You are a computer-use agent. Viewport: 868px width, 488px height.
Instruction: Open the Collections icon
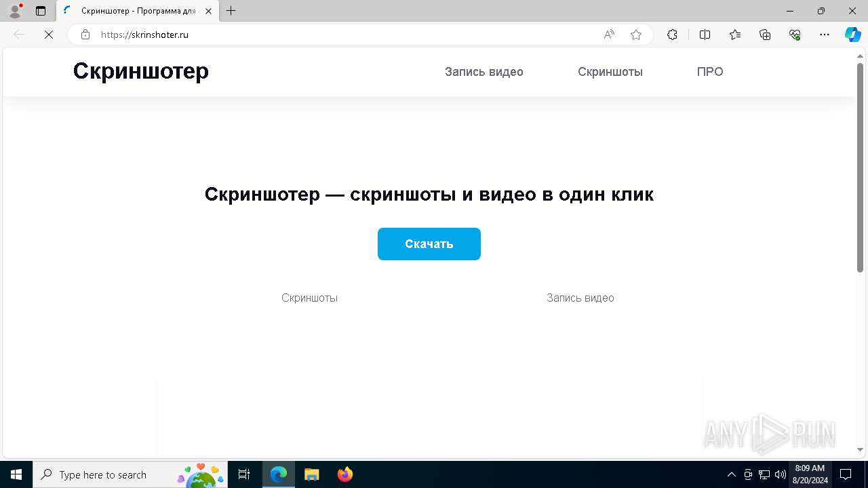click(x=765, y=35)
